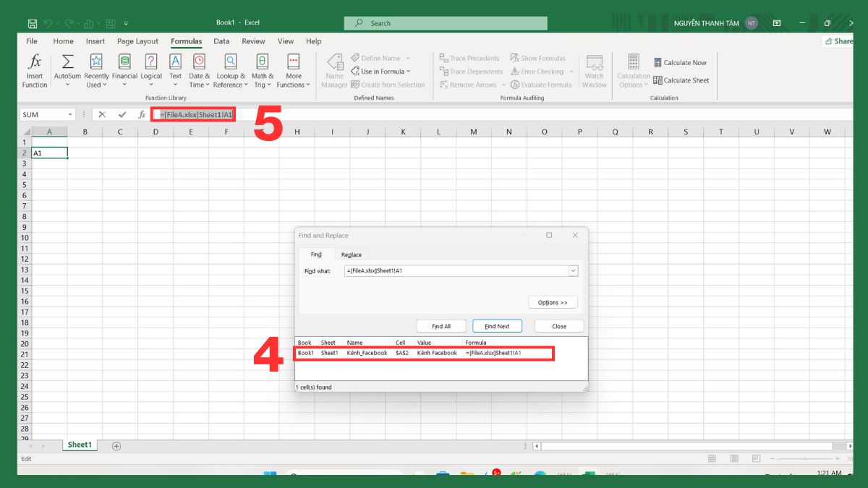Close the Find and Replace dialog via Close button

[559, 326]
